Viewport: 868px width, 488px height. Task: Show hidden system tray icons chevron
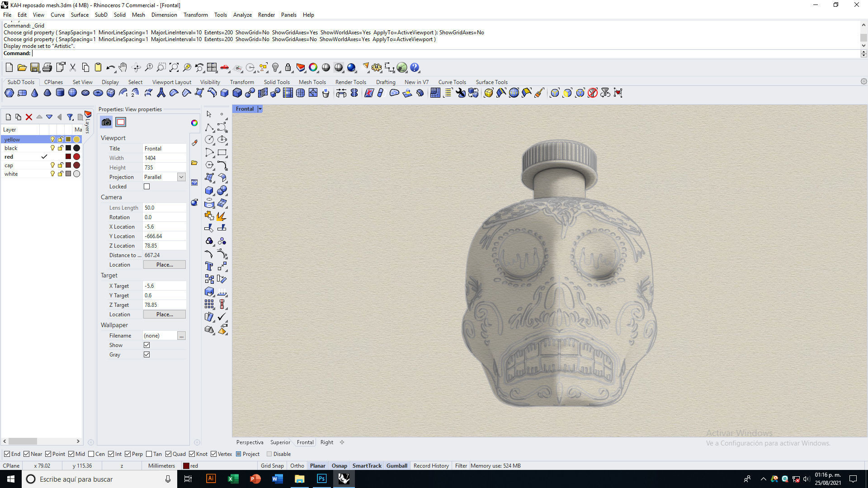pyautogui.click(x=763, y=479)
